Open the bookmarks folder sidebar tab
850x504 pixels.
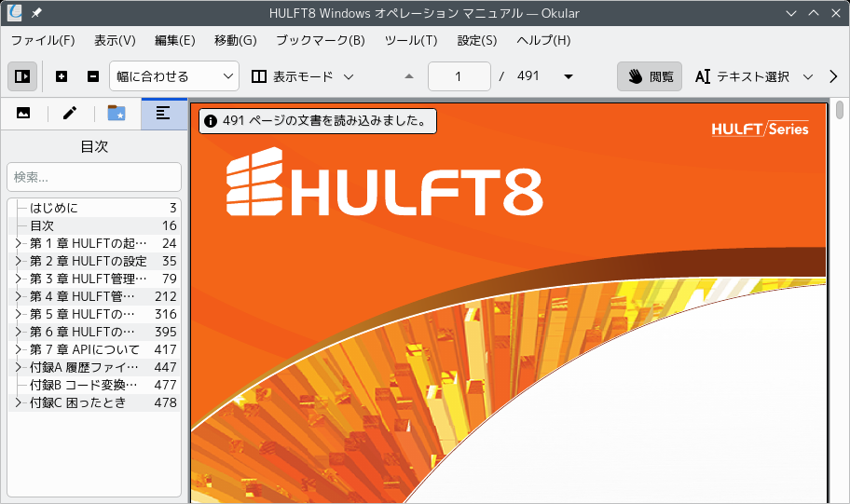point(117,114)
